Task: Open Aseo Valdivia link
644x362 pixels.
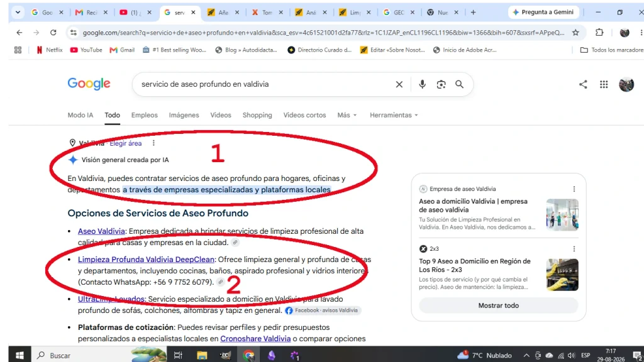Action: click(x=101, y=231)
